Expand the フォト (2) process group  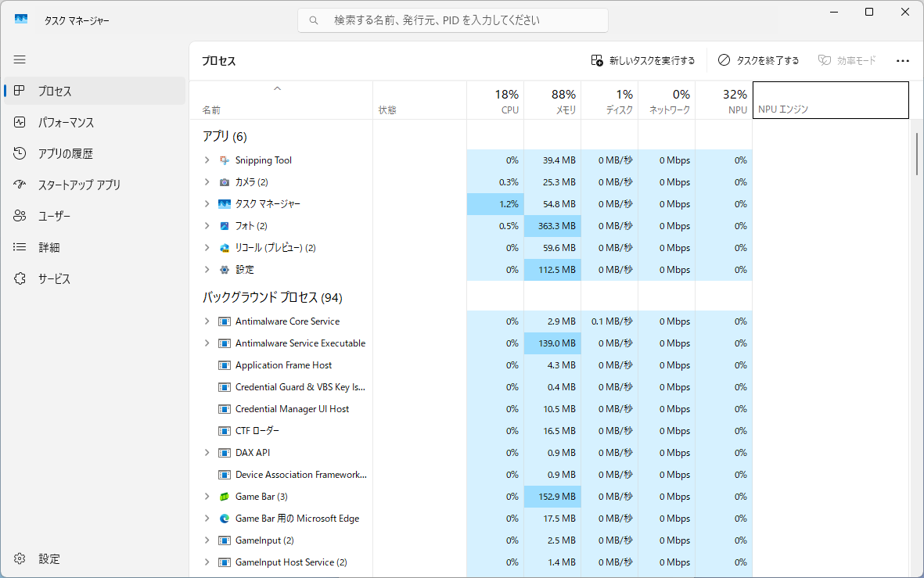coord(207,226)
